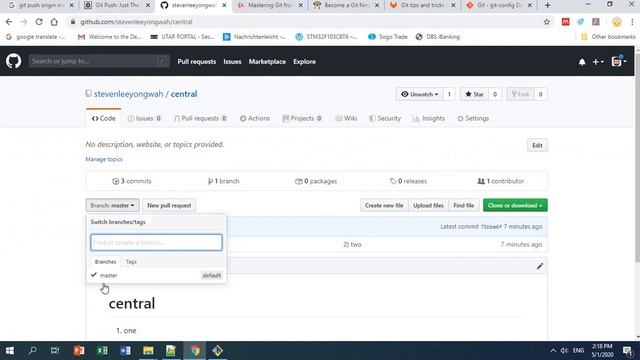Open the Issues repository tab

(x=144, y=118)
